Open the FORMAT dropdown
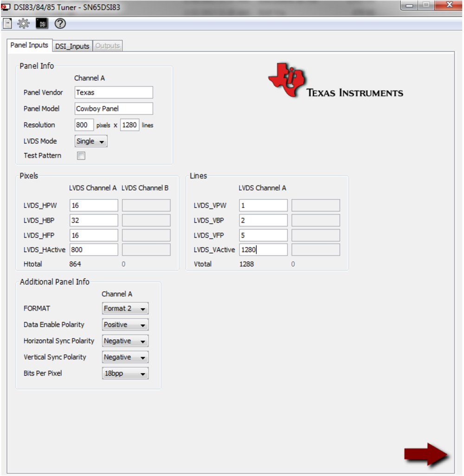The image size is (464, 476). (x=125, y=308)
